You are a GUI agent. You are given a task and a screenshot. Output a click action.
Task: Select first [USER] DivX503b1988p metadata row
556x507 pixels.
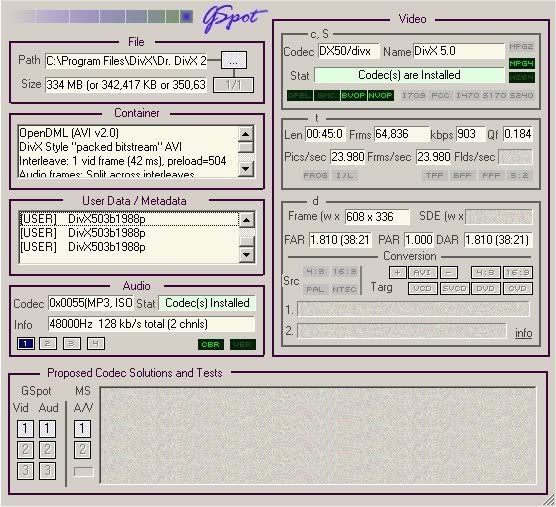tap(129, 219)
